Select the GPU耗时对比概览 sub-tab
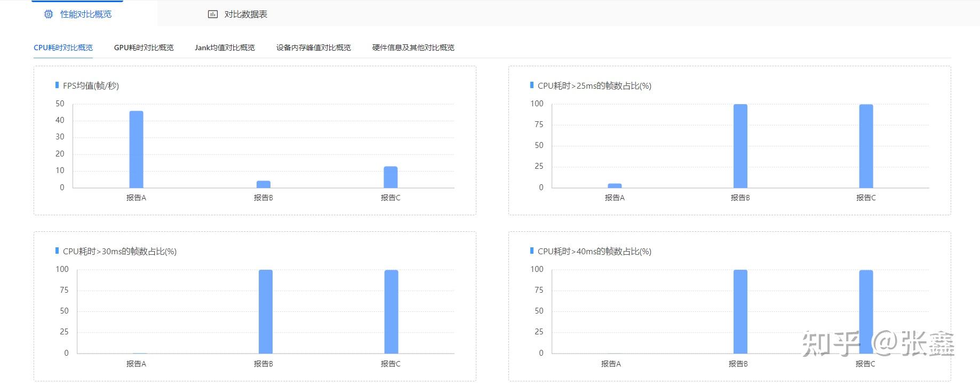This screenshot has height=383, width=980. 144,48
